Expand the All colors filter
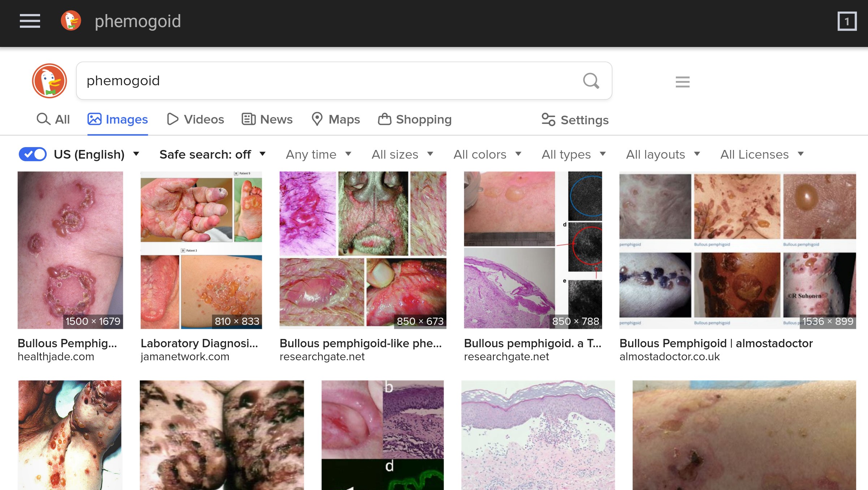868x490 pixels. pos(487,154)
